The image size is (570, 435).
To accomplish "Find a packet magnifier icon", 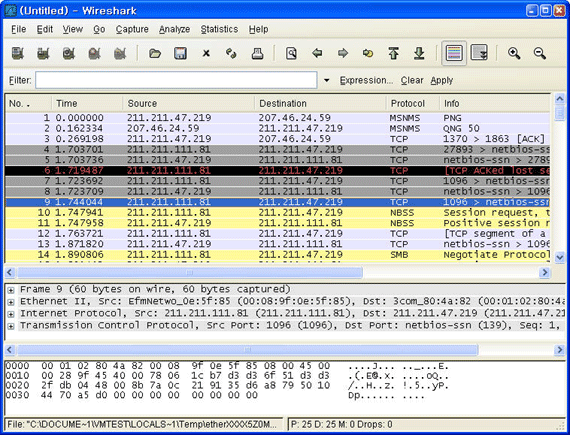I will click(291, 53).
